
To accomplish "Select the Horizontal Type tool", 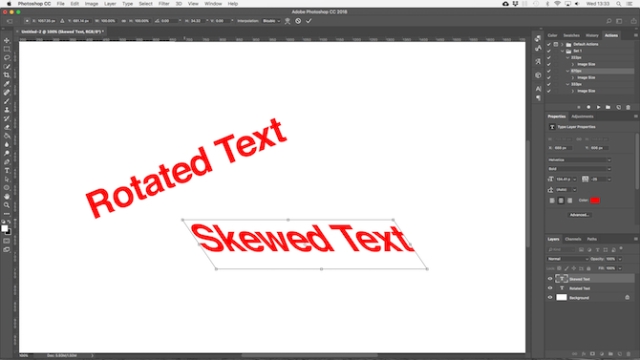I will click(7, 171).
